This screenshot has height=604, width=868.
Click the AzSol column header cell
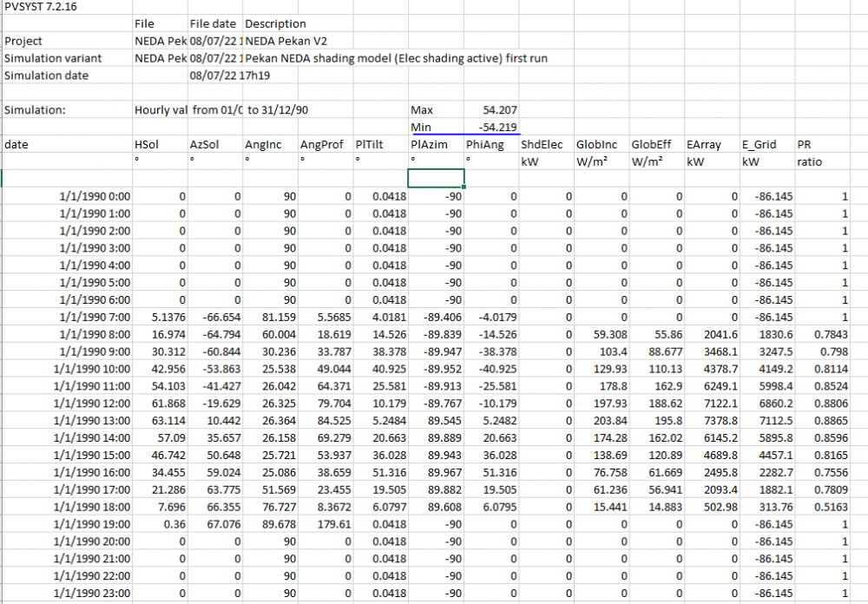click(x=203, y=145)
